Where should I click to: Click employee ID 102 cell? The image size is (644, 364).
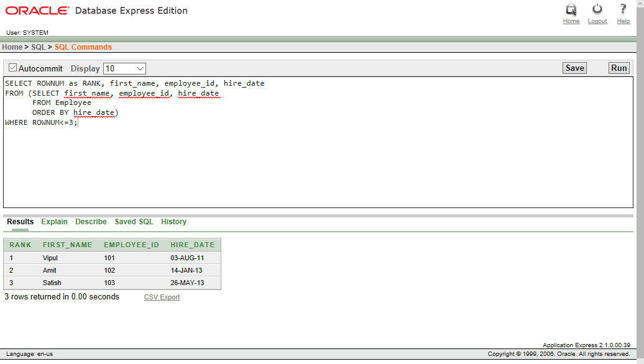(x=109, y=270)
